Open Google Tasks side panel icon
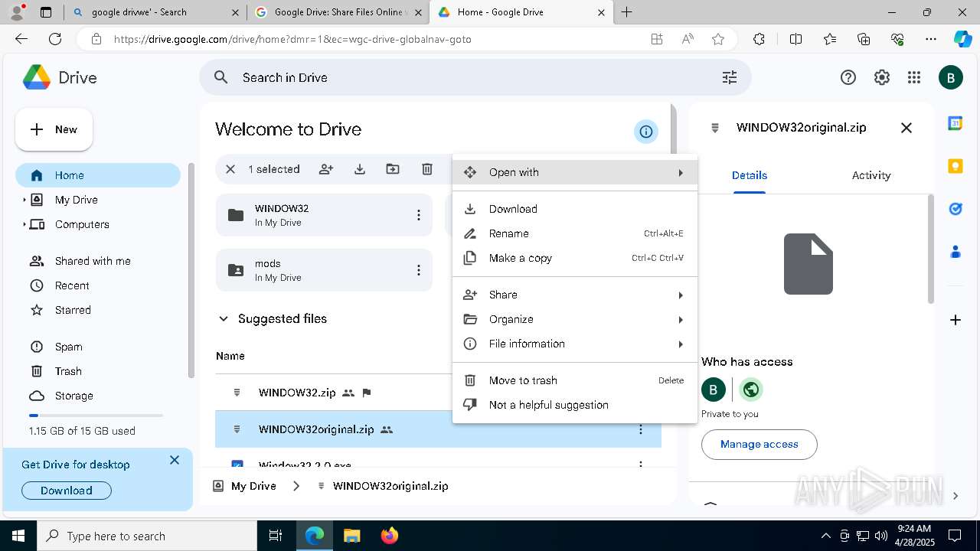Image resolution: width=980 pixels, height=551 pixels. pos(955,208)
